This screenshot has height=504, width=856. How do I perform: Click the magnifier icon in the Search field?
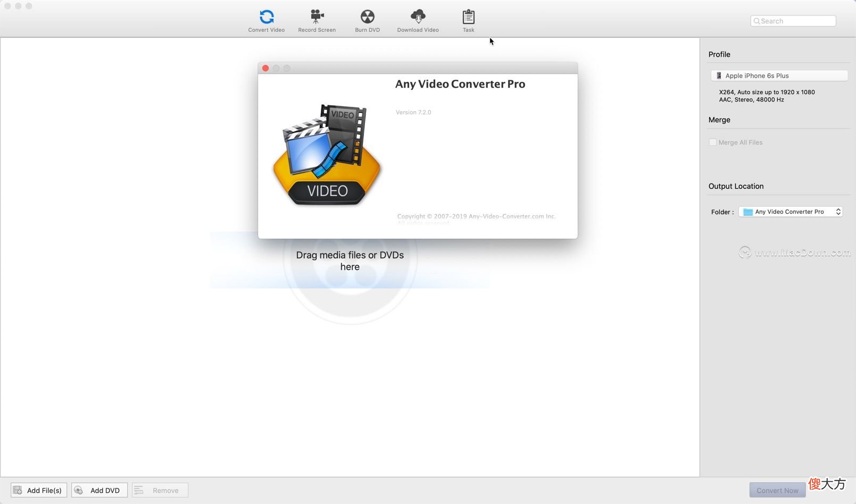tap(757, 21)
